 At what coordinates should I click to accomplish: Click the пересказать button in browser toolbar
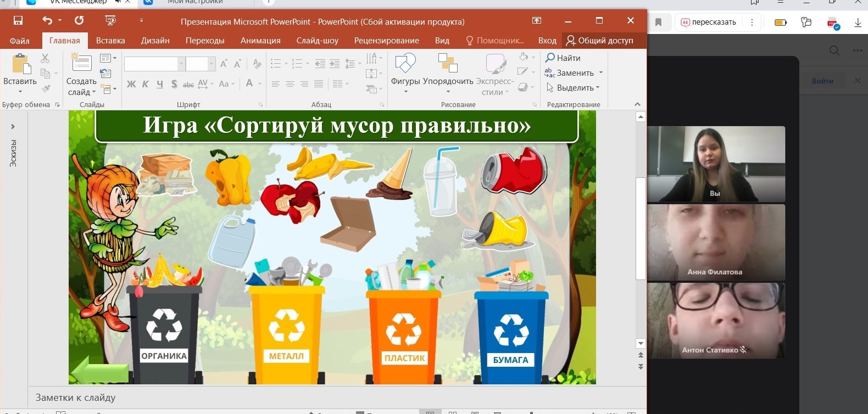coord(709,22)
